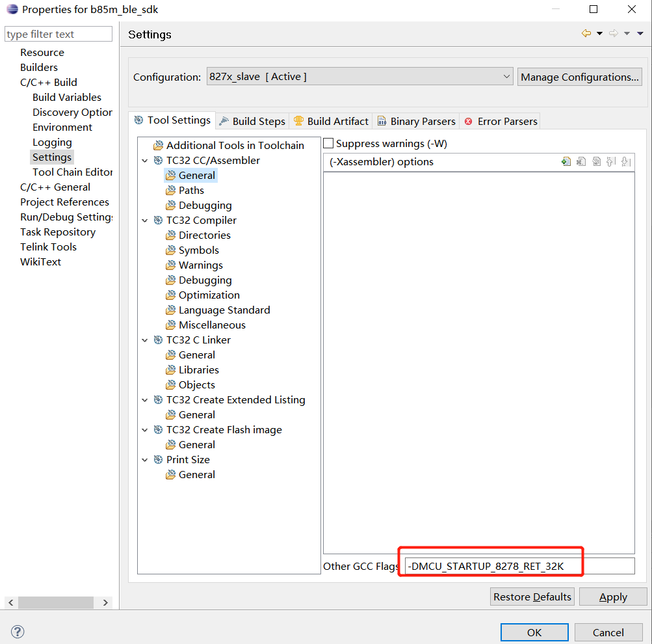Click the horizontal scrollbar at bottom left
Image resolution: width=652 pixels, height=644 pixels.
coord(55,603)
